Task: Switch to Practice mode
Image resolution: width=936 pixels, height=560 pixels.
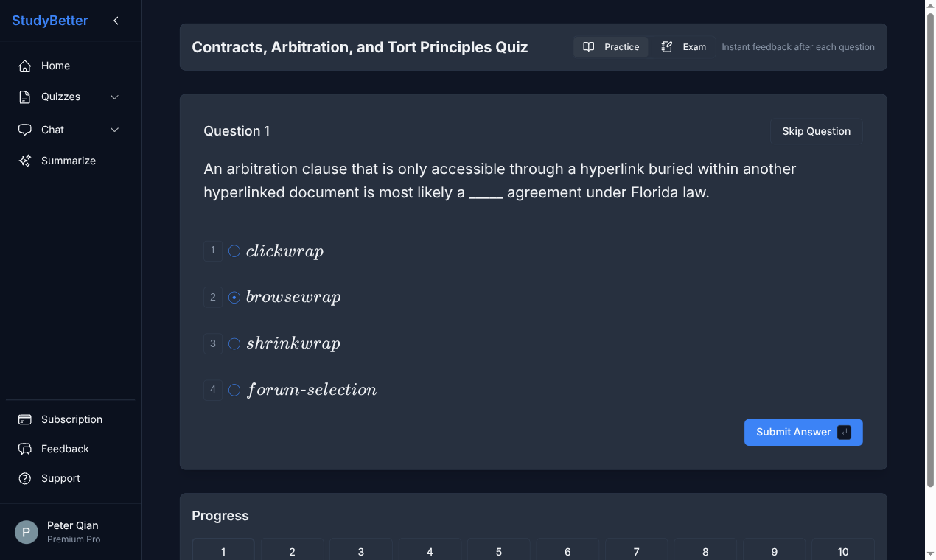Action: (x=610, y=46)
